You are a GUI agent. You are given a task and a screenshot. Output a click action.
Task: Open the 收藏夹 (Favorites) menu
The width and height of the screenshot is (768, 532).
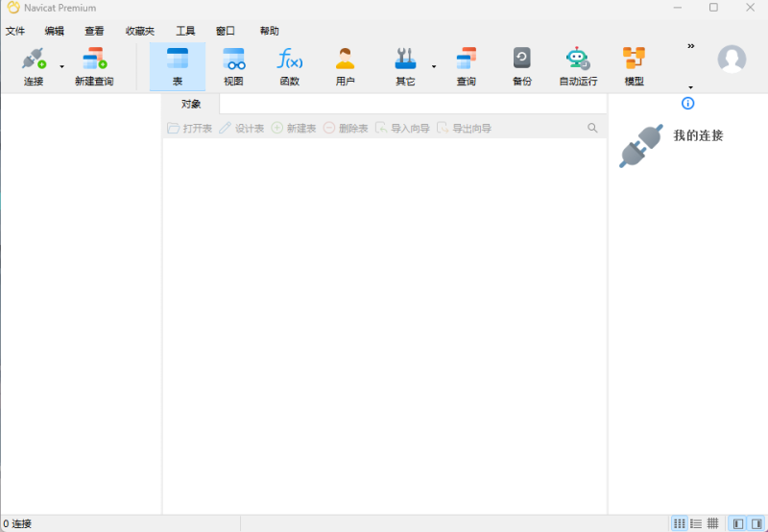(x=139, y=31)
